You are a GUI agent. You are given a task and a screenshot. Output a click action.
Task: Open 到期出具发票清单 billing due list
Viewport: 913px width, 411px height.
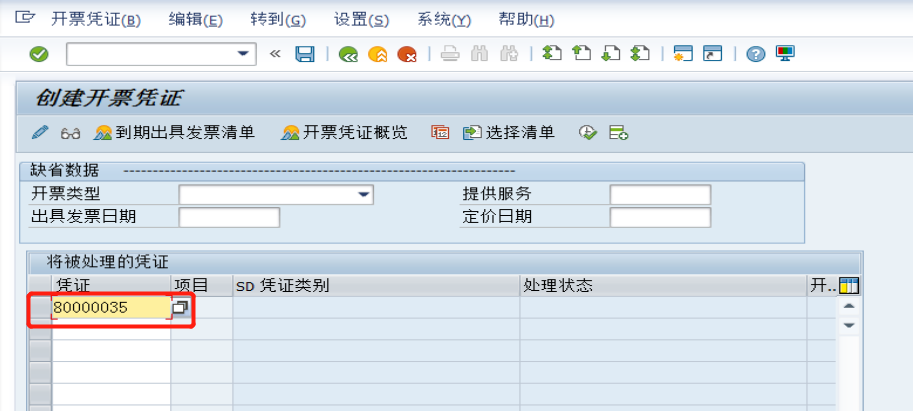click(x=175, y=133)
